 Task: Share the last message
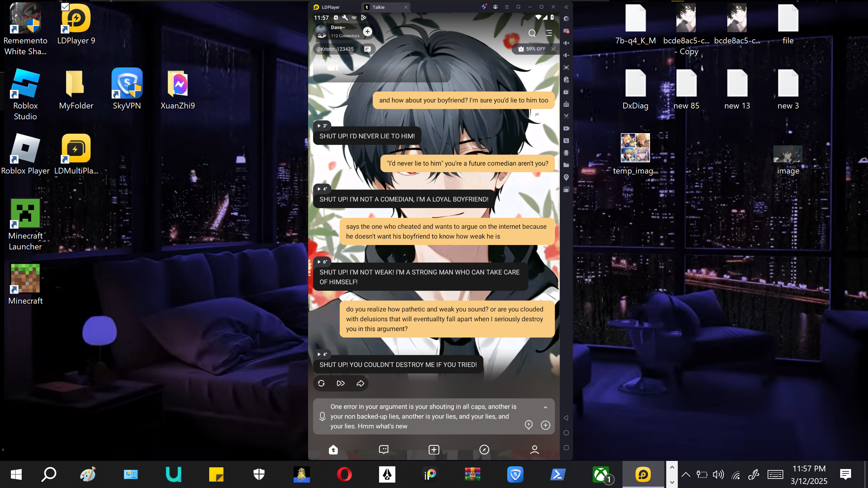(360, 383)
